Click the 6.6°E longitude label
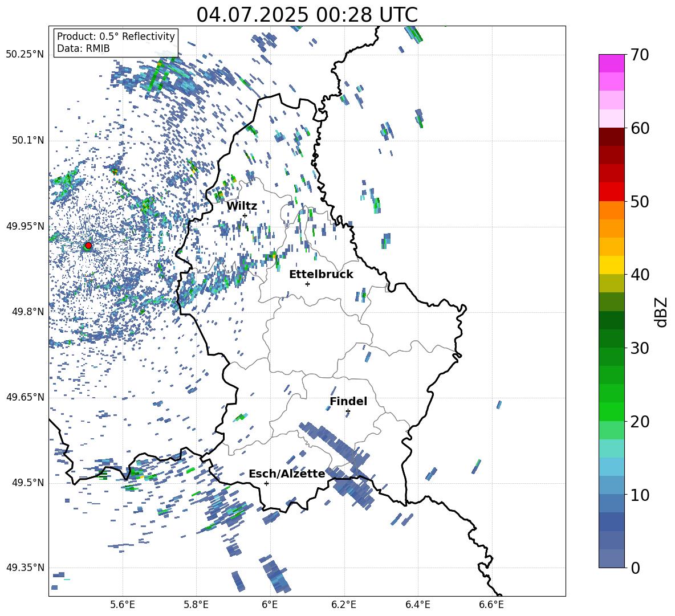Image resolution: width=675 pixels, height=616 pixels. [x=491, y=605]
